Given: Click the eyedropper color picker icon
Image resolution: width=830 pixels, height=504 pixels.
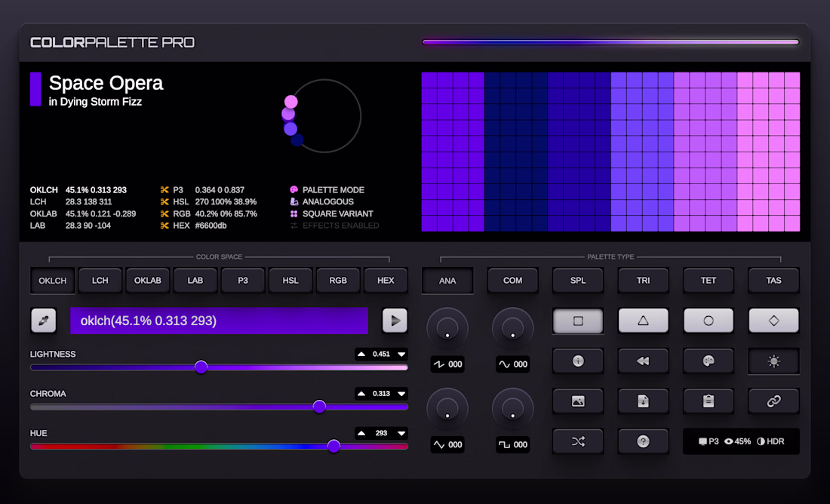Looking at the screenshot, I should 44,321.
